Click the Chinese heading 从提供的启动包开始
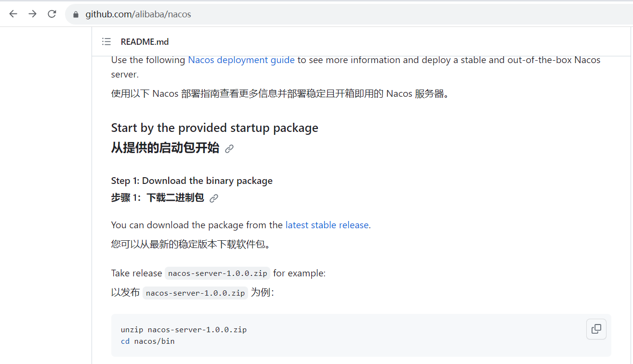633x364 pixels. (165, 148)
